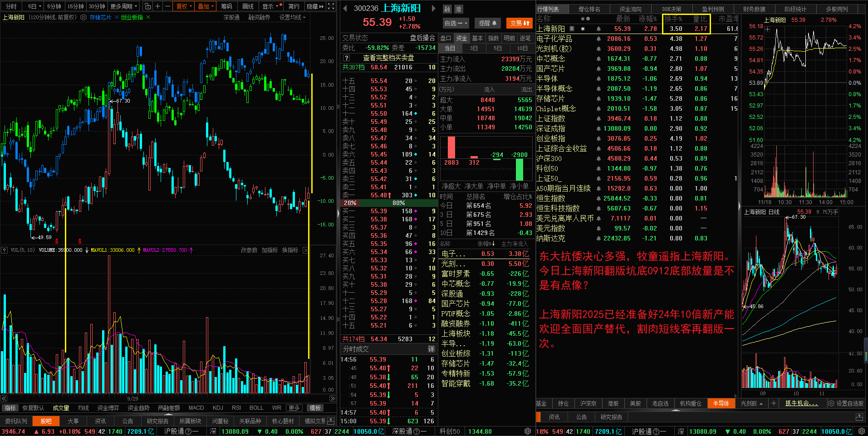Viewport: 868px width, 436px height.
Task: Toggle 叠加 overlay option
Action: coord(206,6)
